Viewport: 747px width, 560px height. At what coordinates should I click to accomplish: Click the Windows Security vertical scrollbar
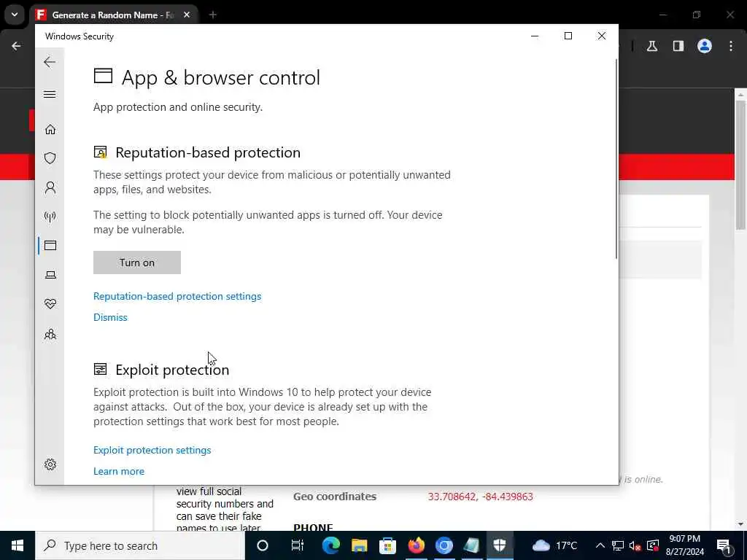tap(616, 158)
